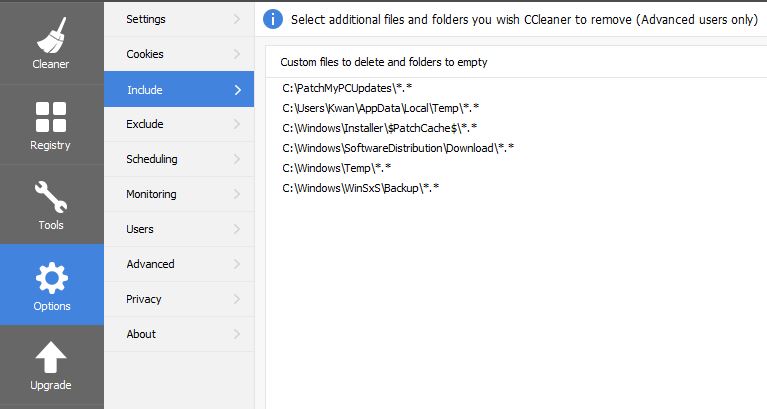The image size is (767, 409).
Task: Show the Privacy options
Action: coord(144,299)
